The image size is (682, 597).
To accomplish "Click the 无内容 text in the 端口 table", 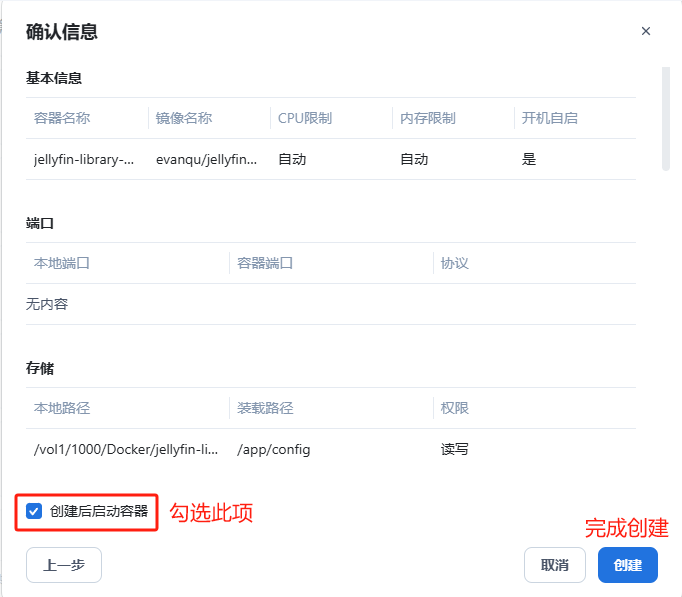I will coord(47,304).
